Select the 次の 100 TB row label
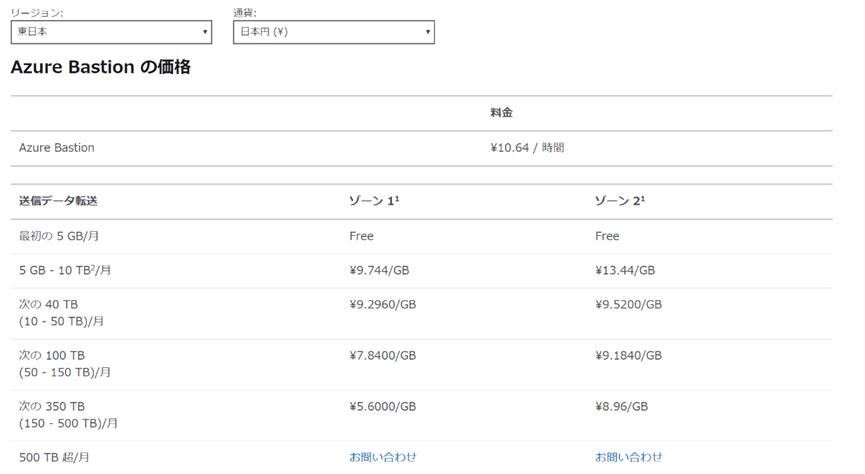The height and width of the screenshot is (474, 865). (65, 364)
